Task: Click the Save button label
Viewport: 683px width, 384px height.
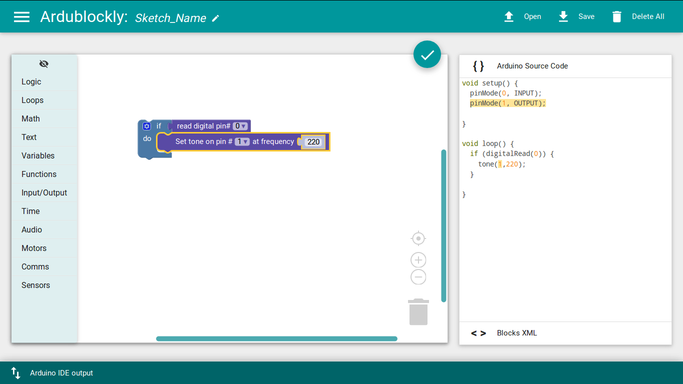Action: pyautogui.click(x=586, y=17)
